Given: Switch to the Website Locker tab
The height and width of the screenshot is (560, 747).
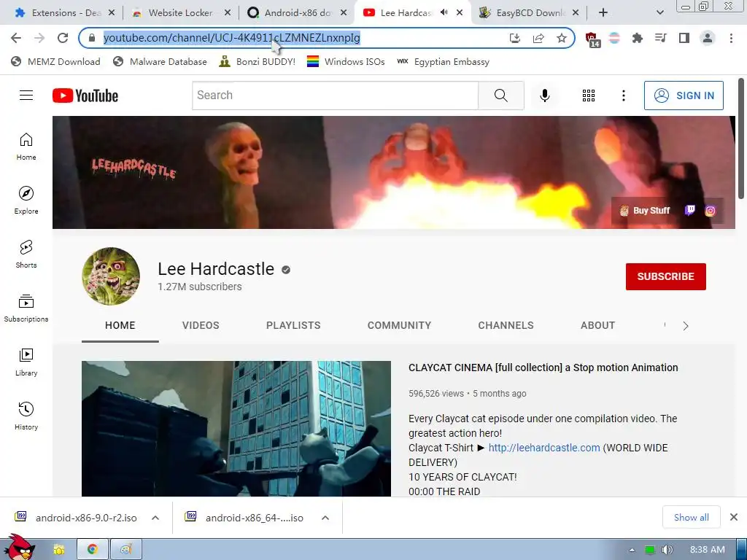Looking at the screenshot, I should [179, 12].
